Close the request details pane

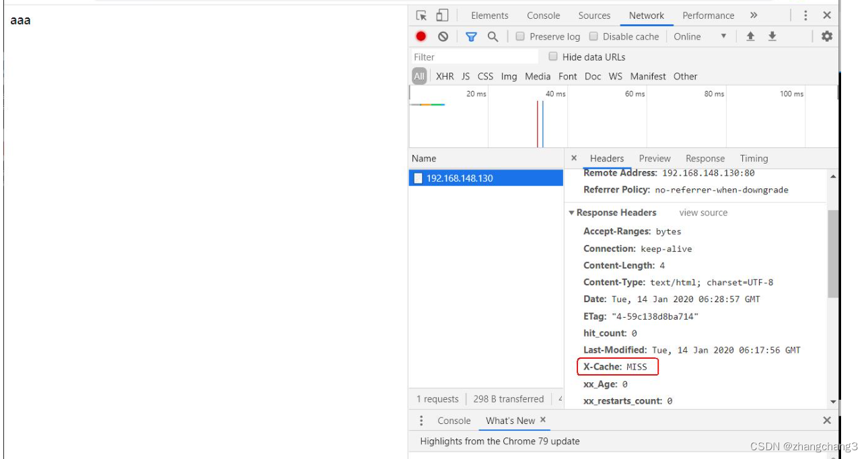574,158
